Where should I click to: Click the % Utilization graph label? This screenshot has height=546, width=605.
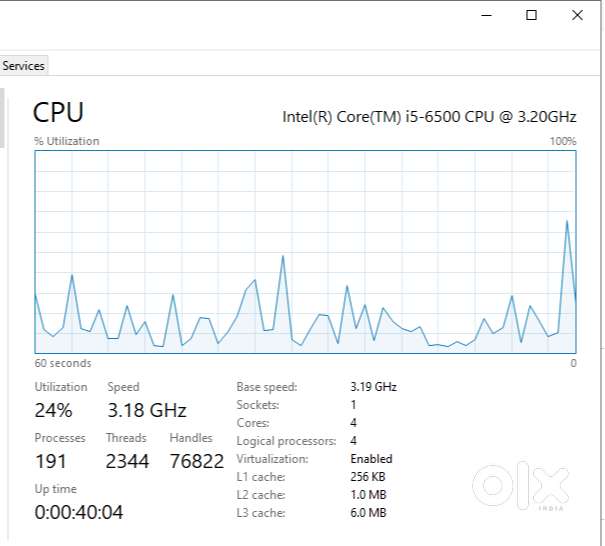(x=67, y=141)
